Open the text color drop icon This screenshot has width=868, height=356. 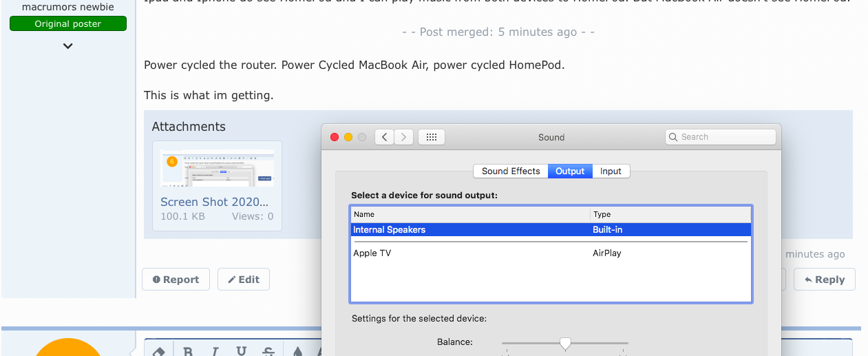[x=297, y=352]
